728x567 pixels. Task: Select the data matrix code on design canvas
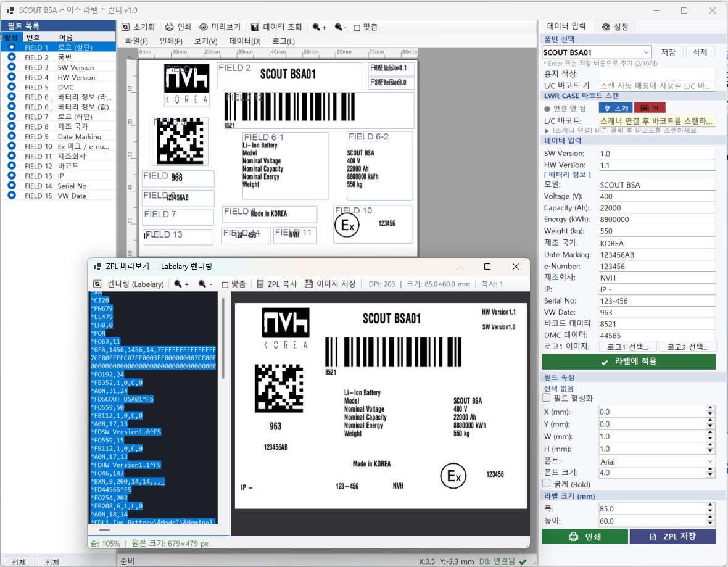click(180, 141)
